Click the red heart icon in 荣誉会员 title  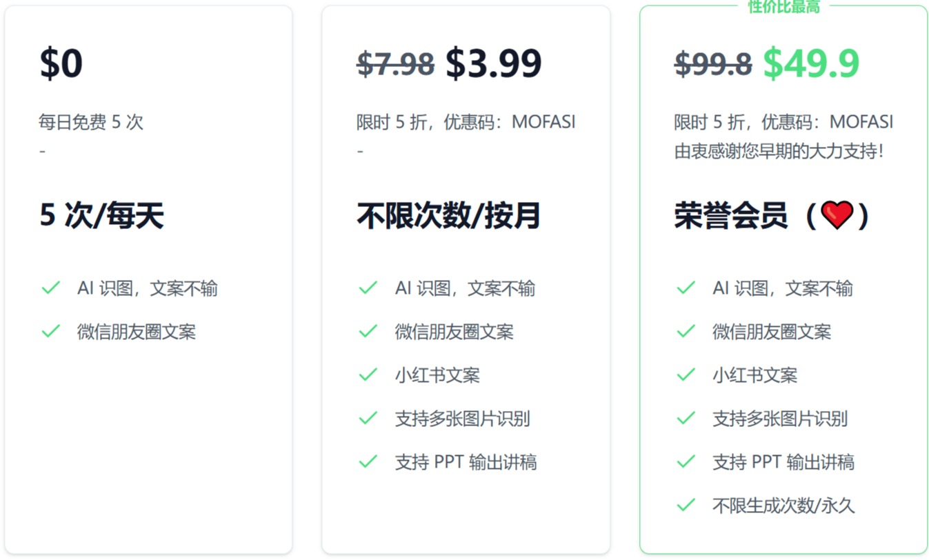coord(837,215)
